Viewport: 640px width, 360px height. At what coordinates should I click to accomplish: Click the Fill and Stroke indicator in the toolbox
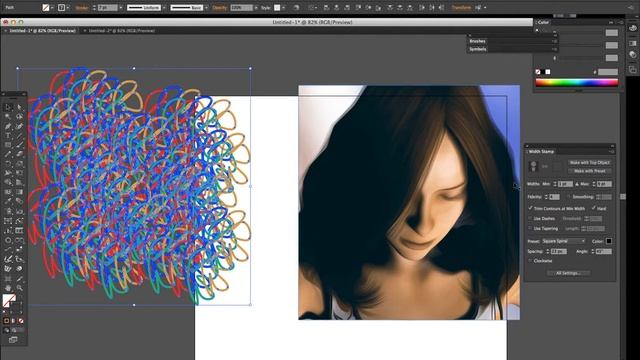pyautogui.click(x=11, y=303)
